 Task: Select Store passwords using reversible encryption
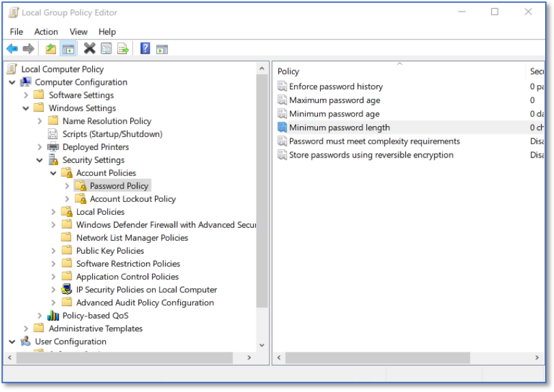tap(371, 155)
